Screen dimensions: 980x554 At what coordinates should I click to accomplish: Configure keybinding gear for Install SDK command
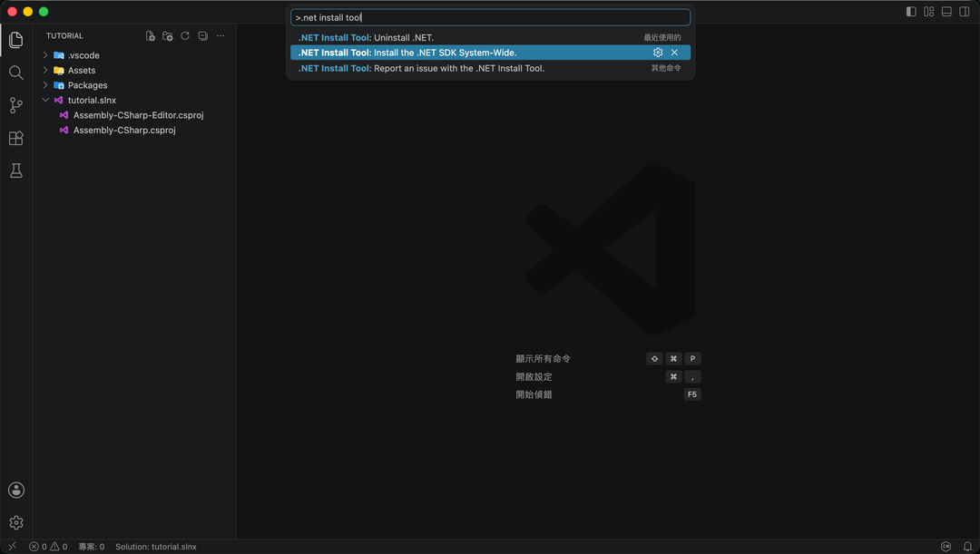[x=658, y=53]
